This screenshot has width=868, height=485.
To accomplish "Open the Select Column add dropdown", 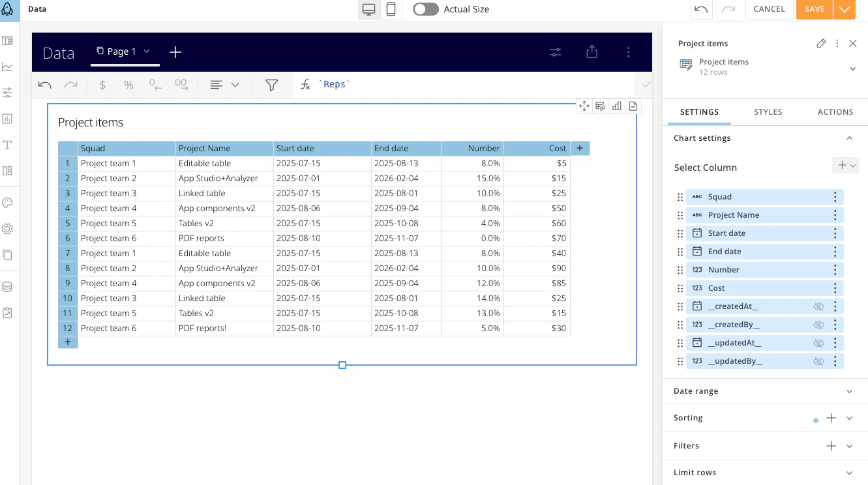I will click(846, 166).
